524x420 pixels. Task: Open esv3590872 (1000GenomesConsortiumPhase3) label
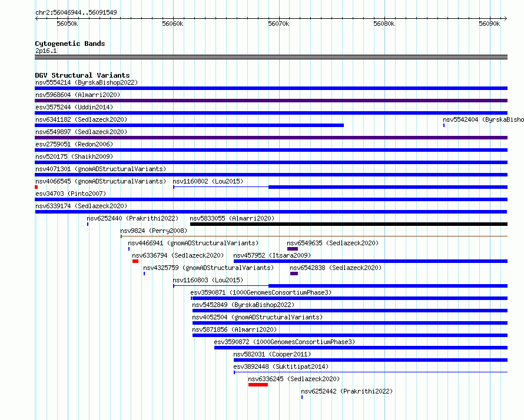coord(284,342)
